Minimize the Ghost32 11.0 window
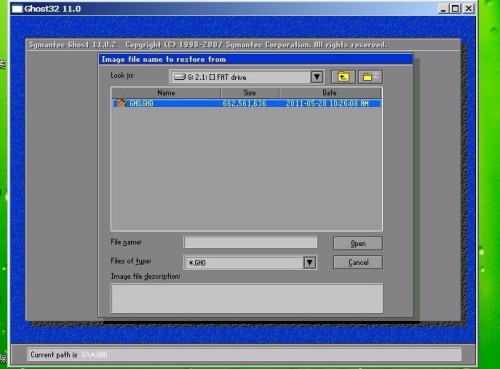The width and height of the screenshot is (500, 369). [x=443, y=8]
